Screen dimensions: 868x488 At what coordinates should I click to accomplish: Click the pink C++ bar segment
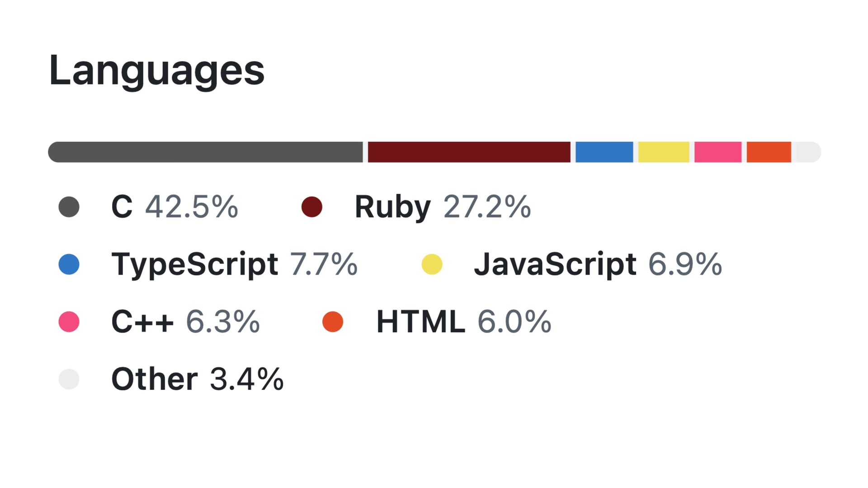point(718,152)
